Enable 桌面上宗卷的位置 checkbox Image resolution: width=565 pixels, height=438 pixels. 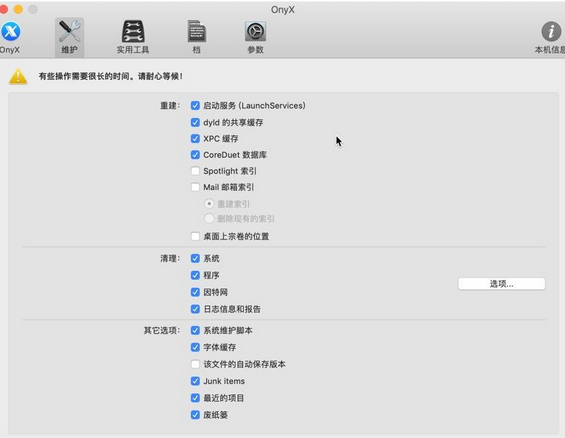click(195, 236)
